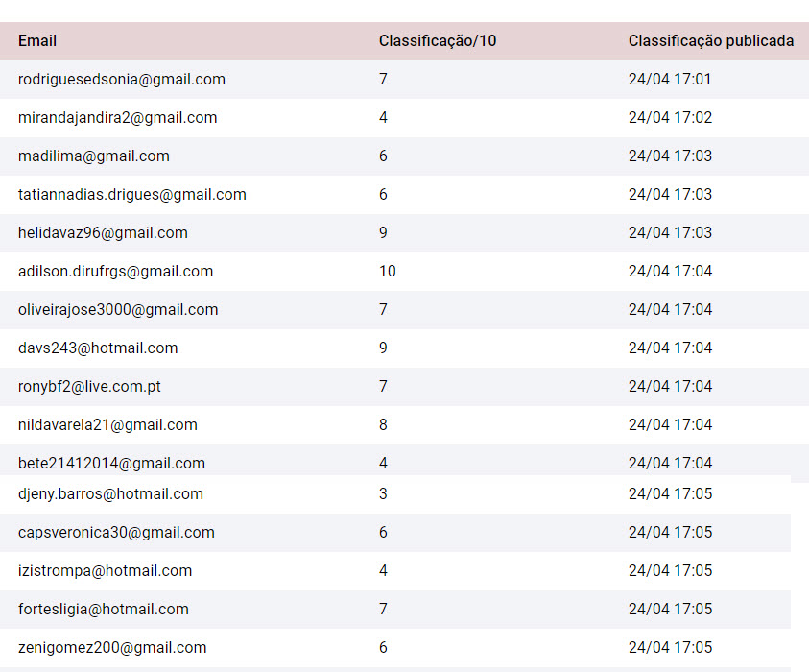The width and height of the screenshot is (809, 672).
Task: Click the Classificação/10 column header
Action: [438, 40]
